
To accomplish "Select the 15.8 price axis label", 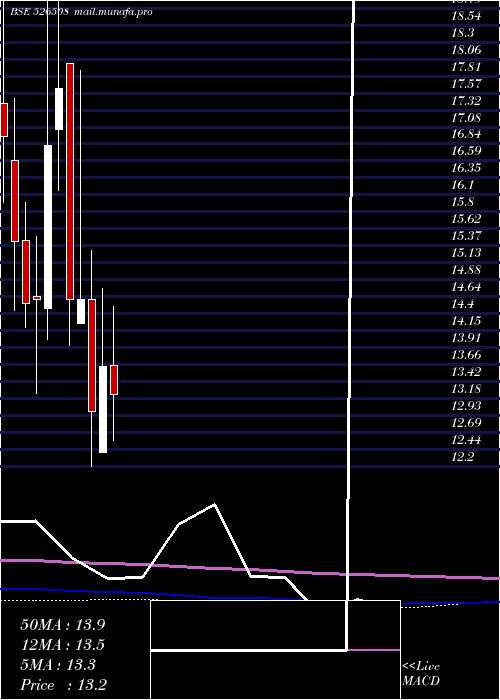I will [x=463, y=202].
